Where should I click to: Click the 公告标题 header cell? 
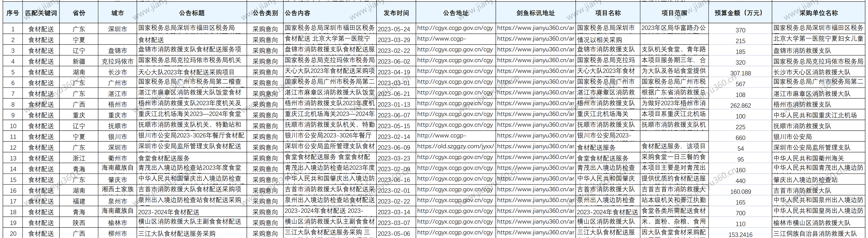(192, 13)
